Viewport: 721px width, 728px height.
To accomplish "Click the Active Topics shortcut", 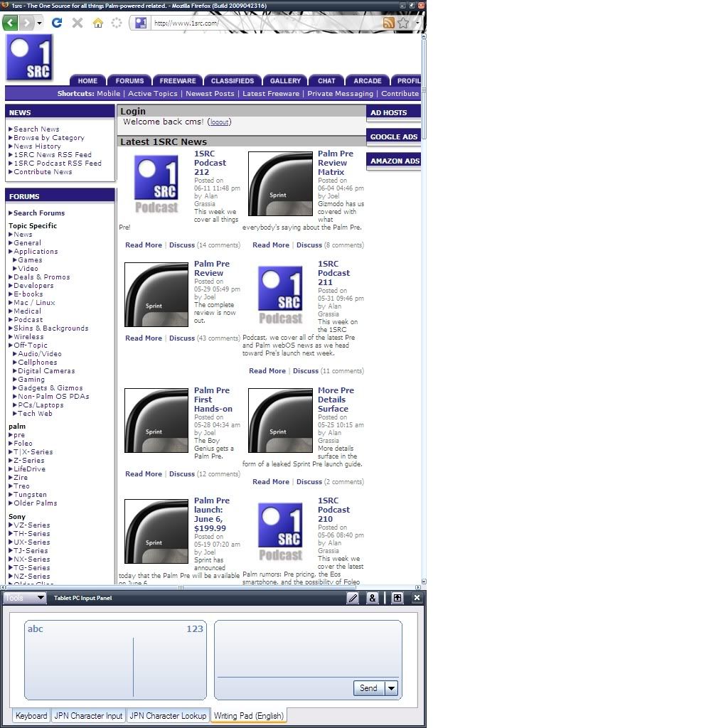I will [153, 93].
